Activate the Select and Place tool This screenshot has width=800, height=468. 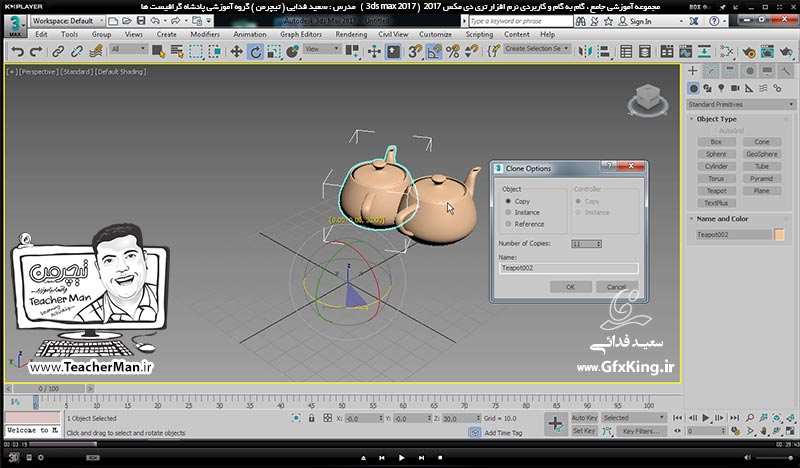(x=293, y=52)
